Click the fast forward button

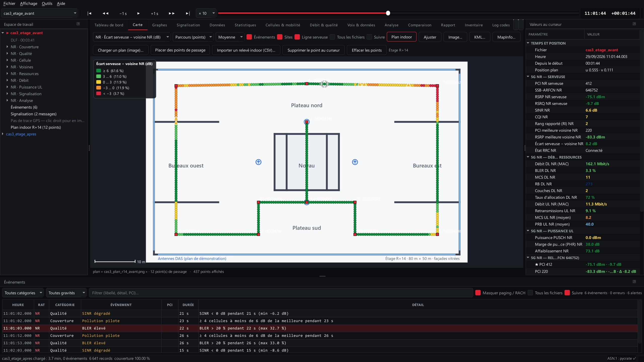tap(172, 13)
